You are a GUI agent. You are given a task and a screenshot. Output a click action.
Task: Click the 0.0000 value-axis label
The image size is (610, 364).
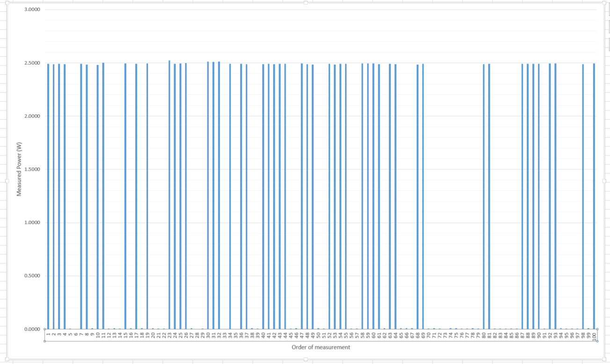tap(31, 329)
